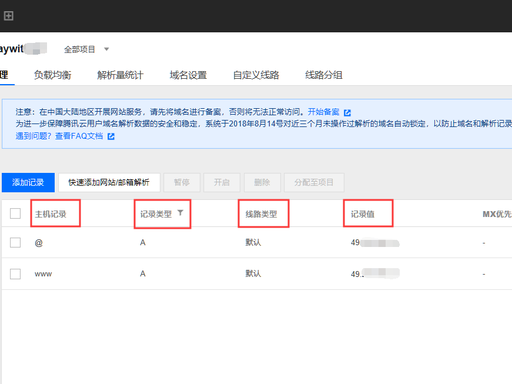Open the grid menu icon in top bar

tap(8, 16)
